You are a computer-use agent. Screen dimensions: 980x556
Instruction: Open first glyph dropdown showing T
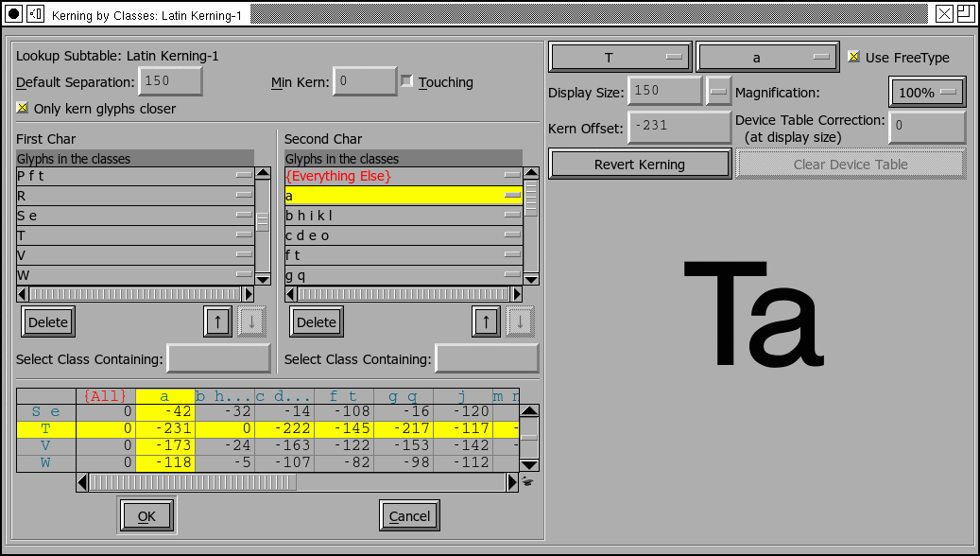click(620, 57)
